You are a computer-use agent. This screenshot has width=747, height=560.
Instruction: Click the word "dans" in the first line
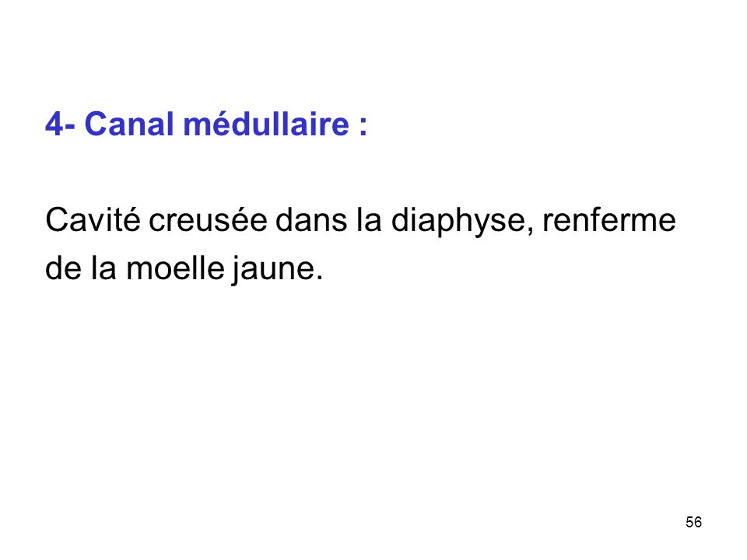[311, 220]
